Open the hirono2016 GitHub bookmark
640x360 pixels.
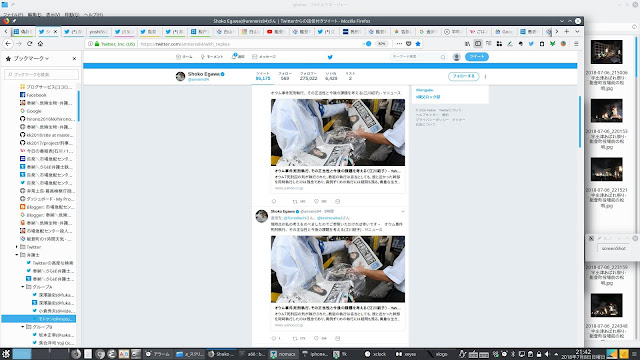(x=47, y=119)
